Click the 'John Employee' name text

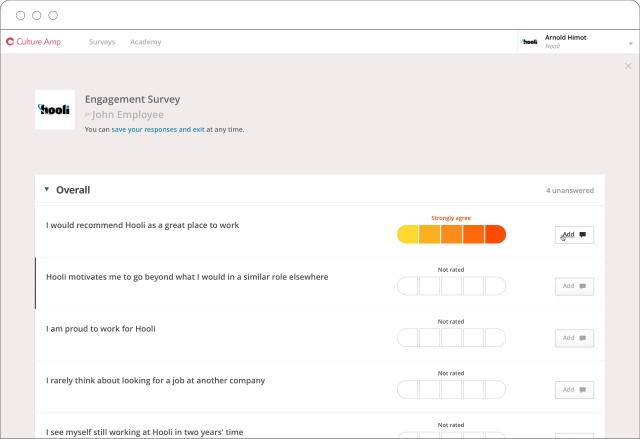click(x=128, y=115)
